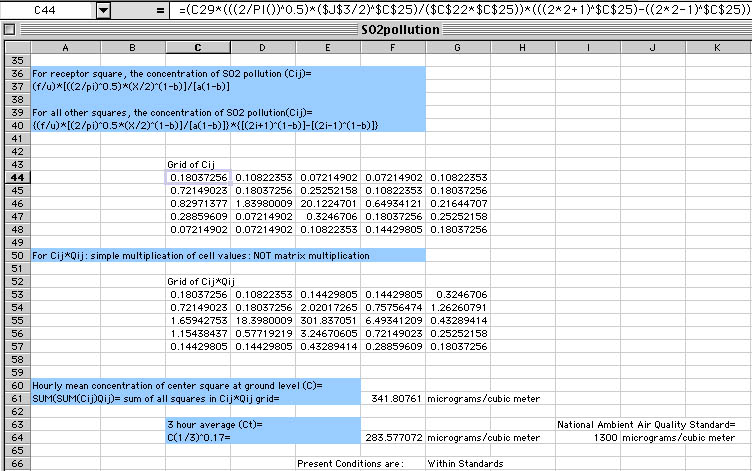Select the cell with value 1.26260791

point(458,307)
